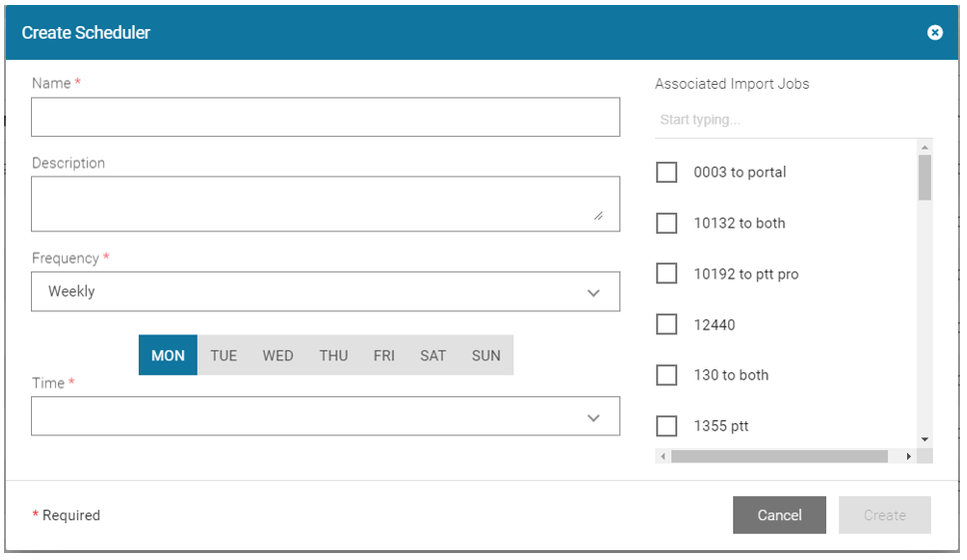The image size is (967, 560).
Task: Check the '0003 to portal' import job
Action: click(x=666, y=173)
